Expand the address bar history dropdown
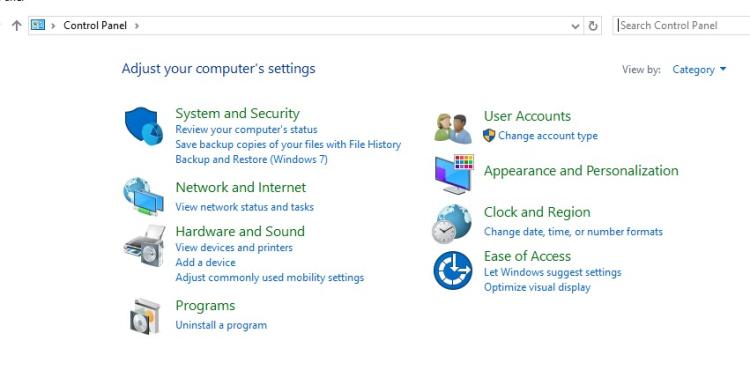Screen dimensions: 750x378 coord(575,26)
